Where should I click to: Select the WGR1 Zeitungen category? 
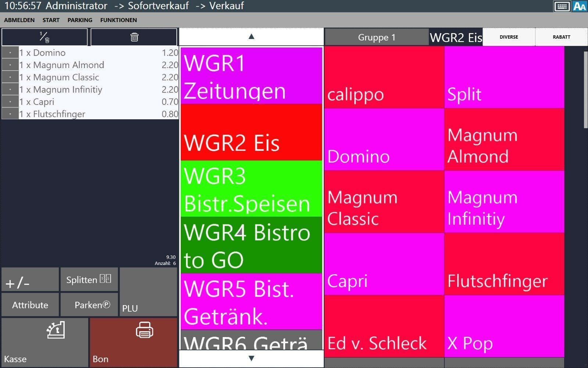pyautogui.click(x=251, y=76)
